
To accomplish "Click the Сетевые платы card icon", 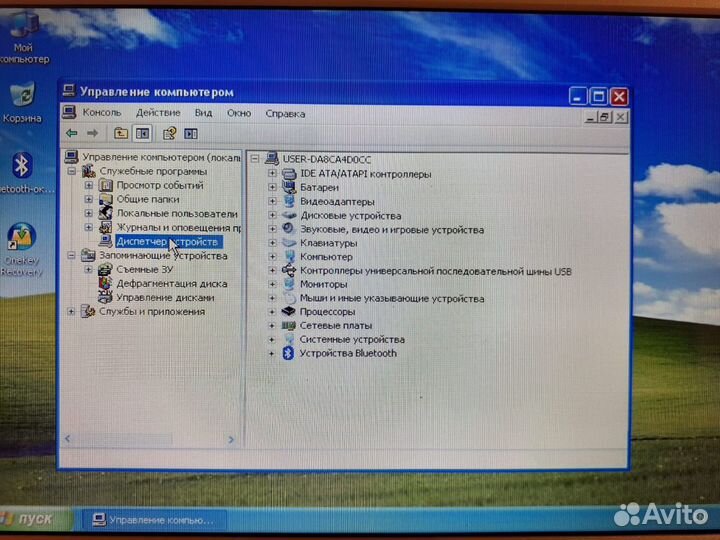I will point(288,325).
